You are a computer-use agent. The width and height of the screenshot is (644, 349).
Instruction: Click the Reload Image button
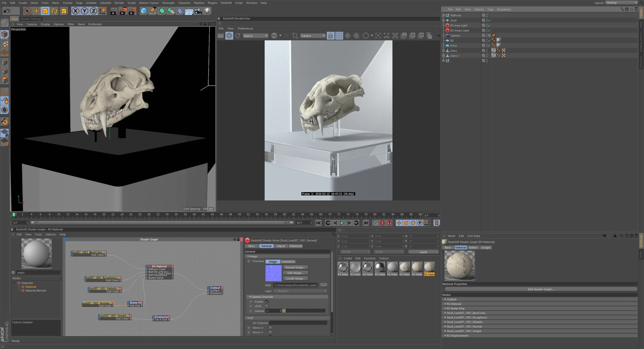pyautogui.click(x=295, y=267)
